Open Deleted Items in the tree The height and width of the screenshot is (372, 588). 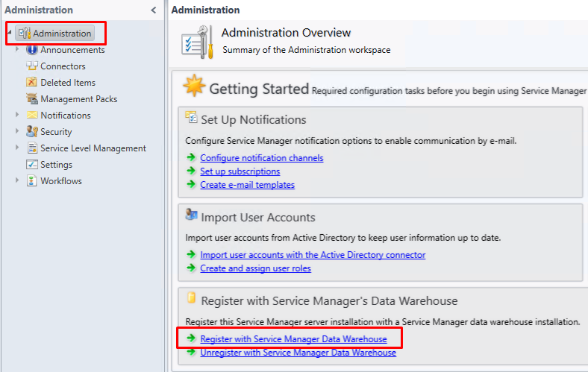pos(68,83)
